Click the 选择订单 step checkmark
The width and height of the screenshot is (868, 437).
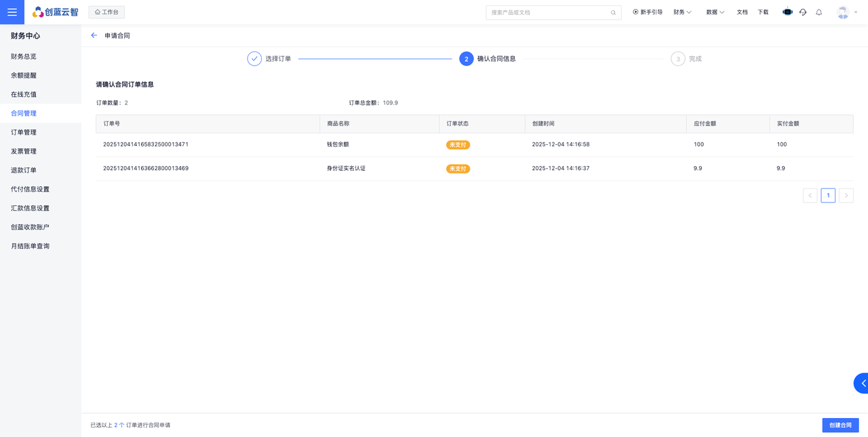click(254, 59)
